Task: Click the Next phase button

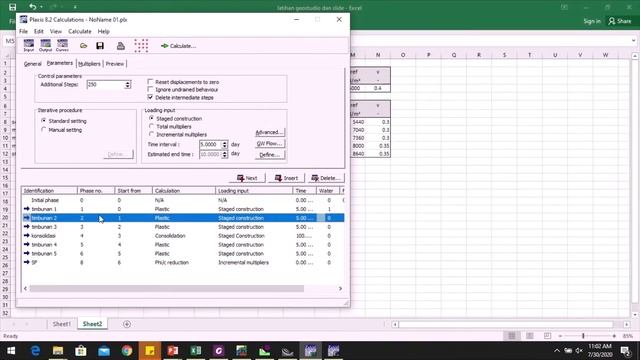Action: tap(247, 178)
